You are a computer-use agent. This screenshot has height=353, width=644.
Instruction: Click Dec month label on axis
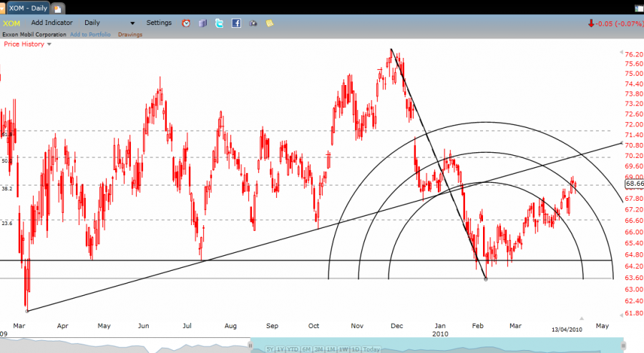point(396,326)
